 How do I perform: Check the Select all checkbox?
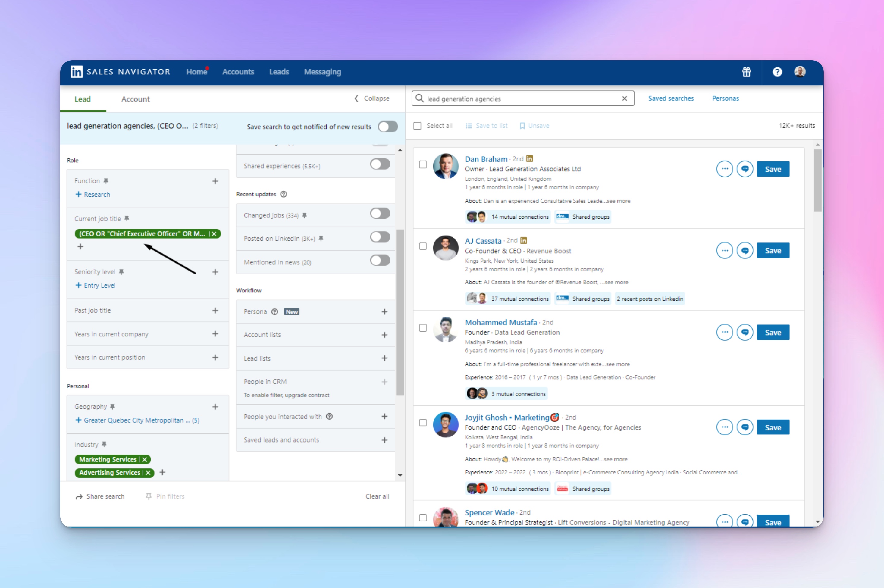(417, 126)
